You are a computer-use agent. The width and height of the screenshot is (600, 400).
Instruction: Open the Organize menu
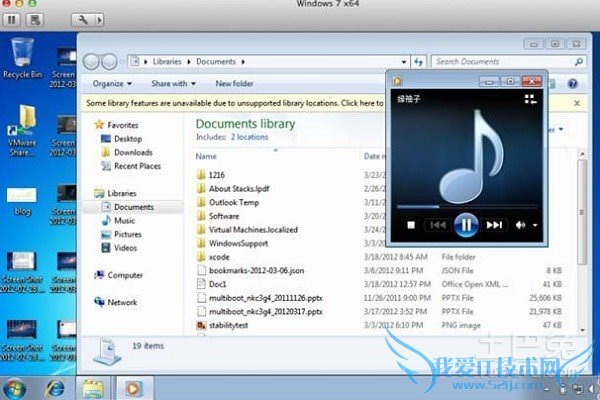tap(112, 83)
